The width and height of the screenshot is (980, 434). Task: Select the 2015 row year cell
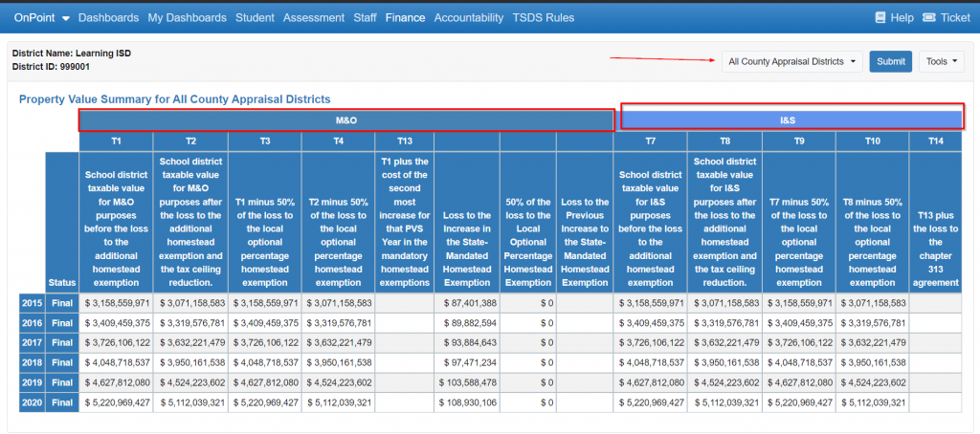coord(32,303)
